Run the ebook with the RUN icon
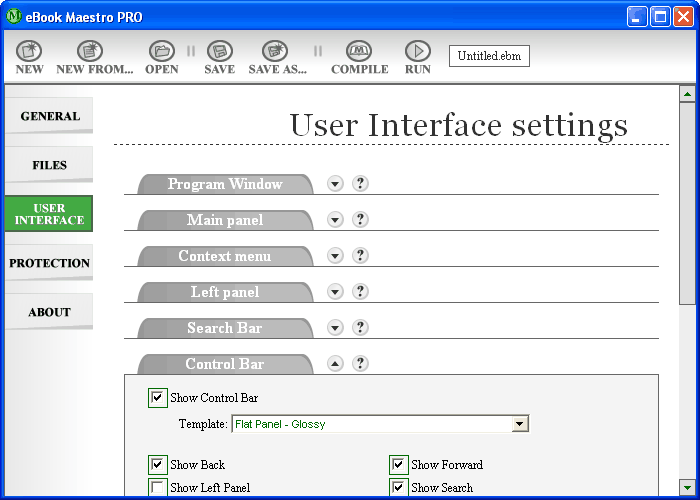This screenshot has height=500, width=700. click(417, 51)
